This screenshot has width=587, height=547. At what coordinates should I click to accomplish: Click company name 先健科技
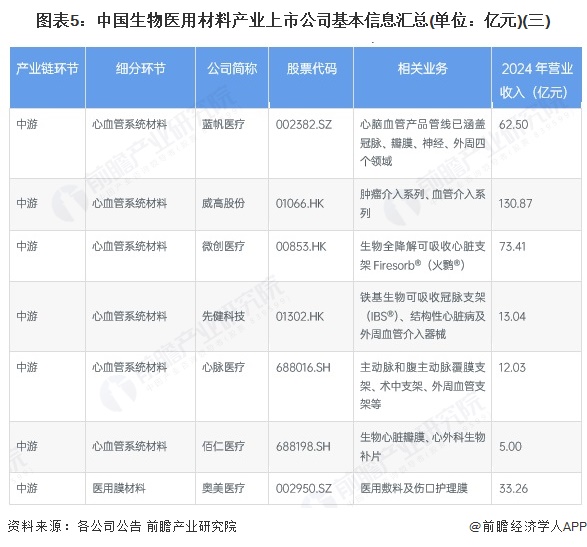tap(223, 316)
